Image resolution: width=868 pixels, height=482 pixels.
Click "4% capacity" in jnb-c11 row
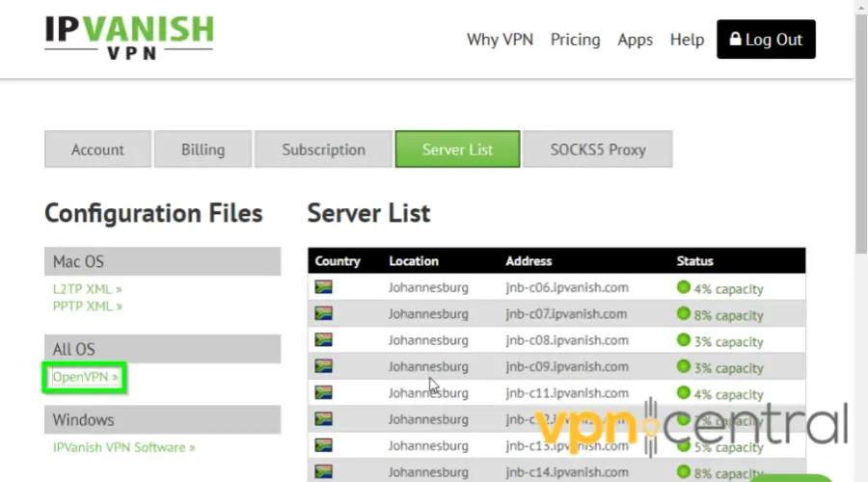click(x=728, y=394)
